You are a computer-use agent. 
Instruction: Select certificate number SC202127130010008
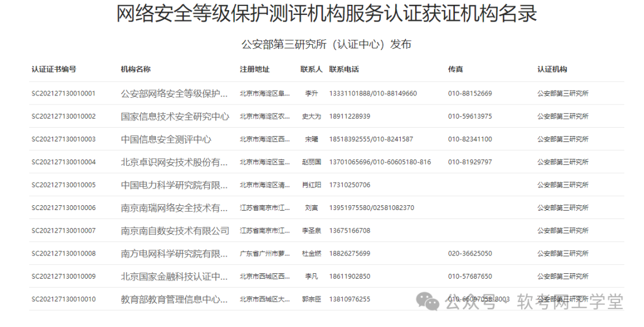tap(63, 254)
